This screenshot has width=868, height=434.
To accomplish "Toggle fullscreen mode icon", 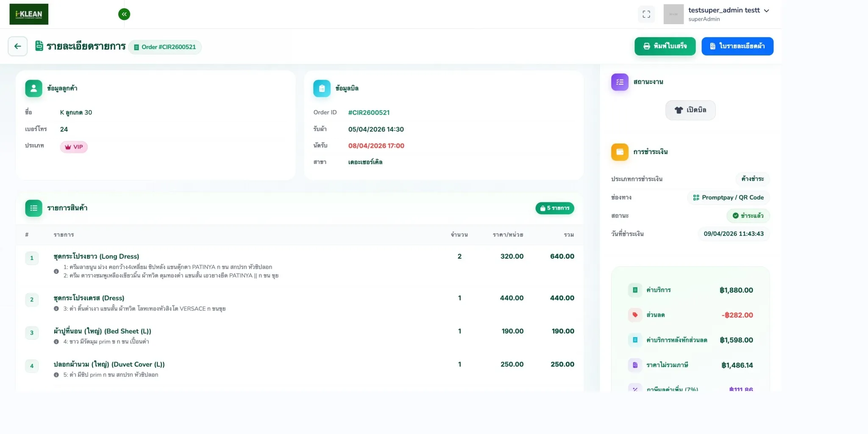I will (646, 14).
